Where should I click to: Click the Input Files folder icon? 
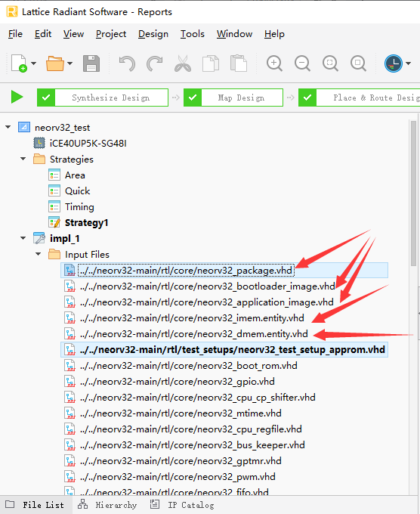[54, 254]
